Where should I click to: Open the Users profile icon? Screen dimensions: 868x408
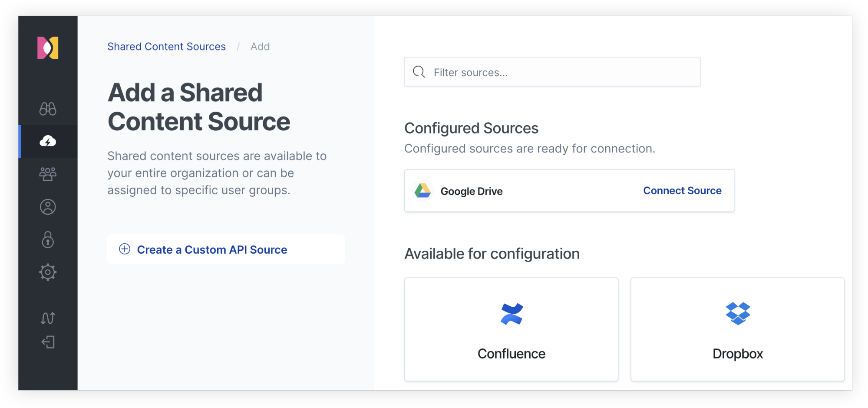click(x=48, y=207)
